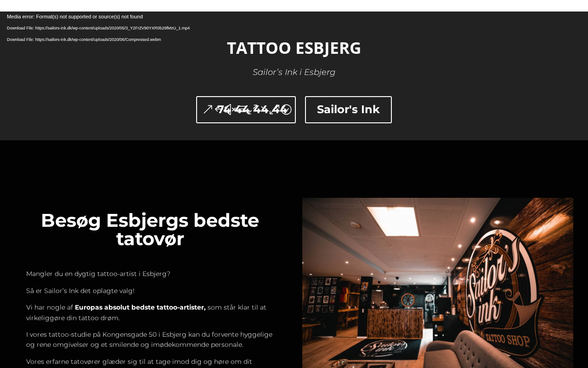
Task: Open the .mp4 Download File link
Action: click(x=98, y=28)
